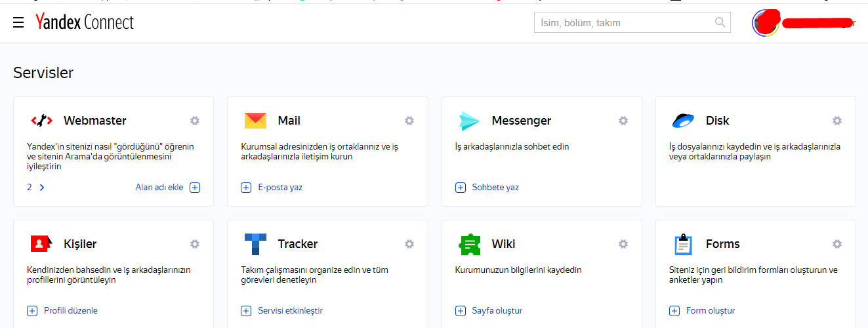
Task: Click the Servisler heading
Action: [x=43, y=73]
